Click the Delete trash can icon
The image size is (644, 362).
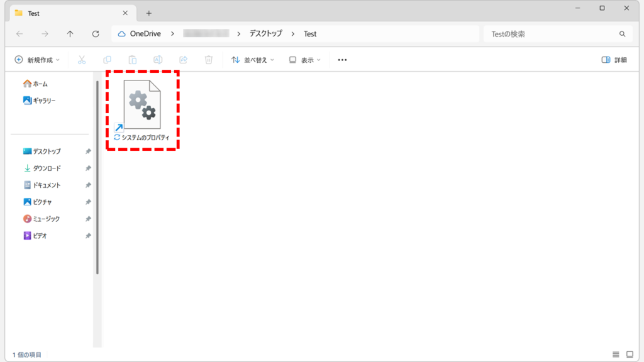(209, 60)
